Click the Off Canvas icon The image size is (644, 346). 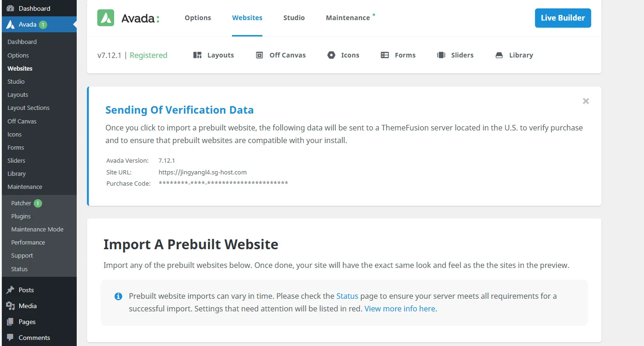(x=260, y=55)
